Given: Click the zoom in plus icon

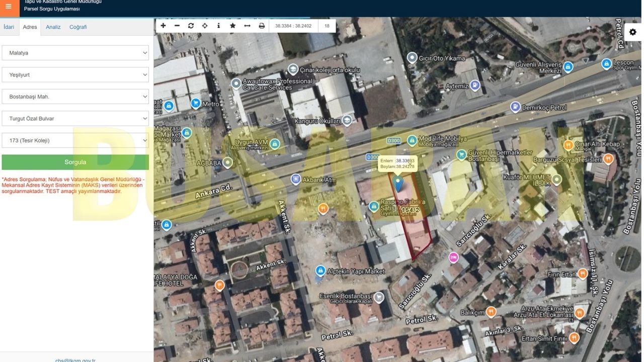Looking at the screenshot, I should pyautogui.click(x=163, y=26).
